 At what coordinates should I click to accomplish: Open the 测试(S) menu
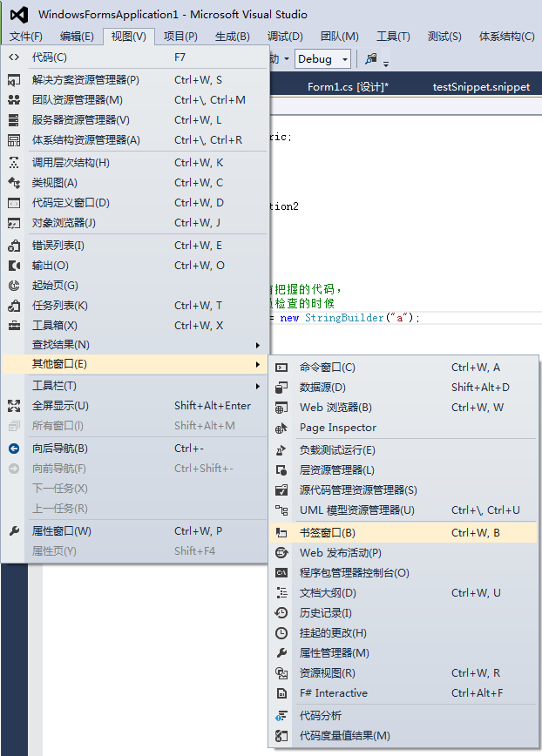click(444, 37)
